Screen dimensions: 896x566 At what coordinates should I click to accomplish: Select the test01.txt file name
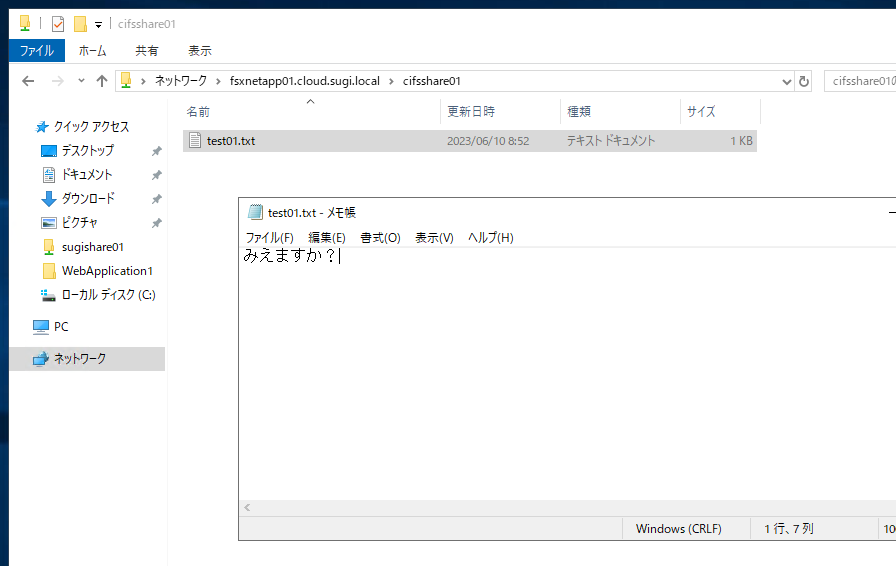[231, 141]
